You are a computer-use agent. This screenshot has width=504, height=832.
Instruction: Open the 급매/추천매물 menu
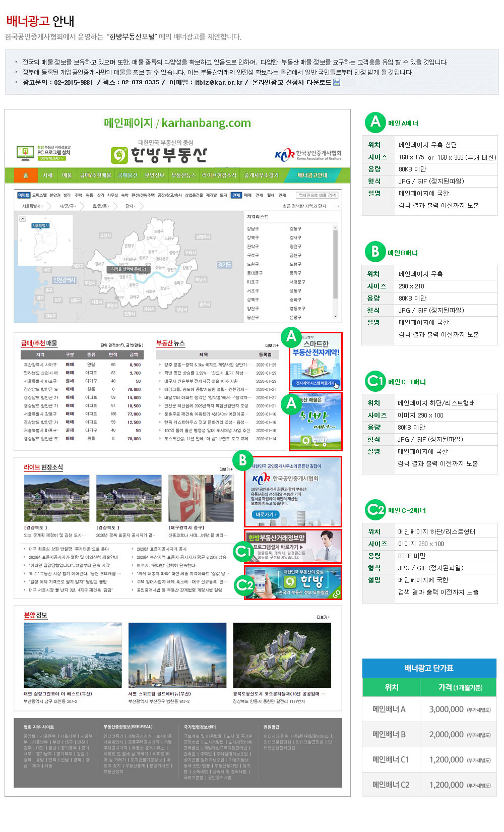click(96, 175)
